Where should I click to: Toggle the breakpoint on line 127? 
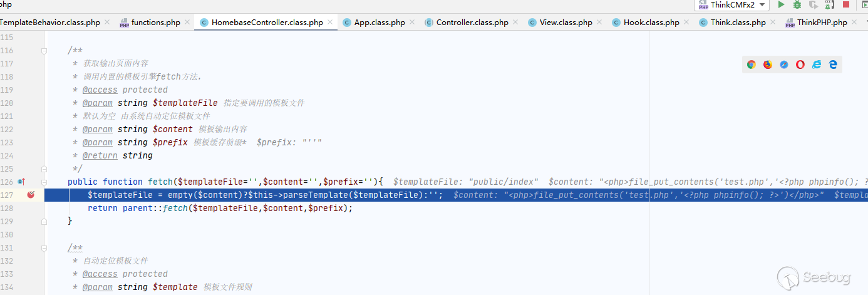coord(31,195)
